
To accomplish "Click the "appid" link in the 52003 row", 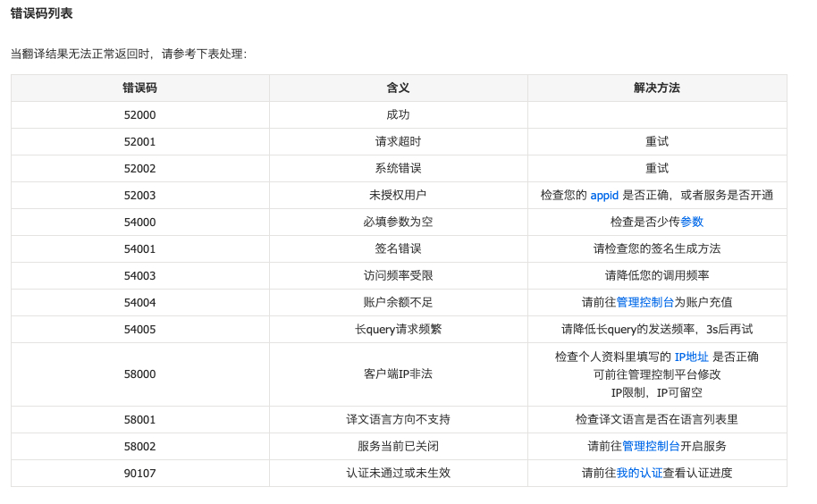I will coord(604,195).
